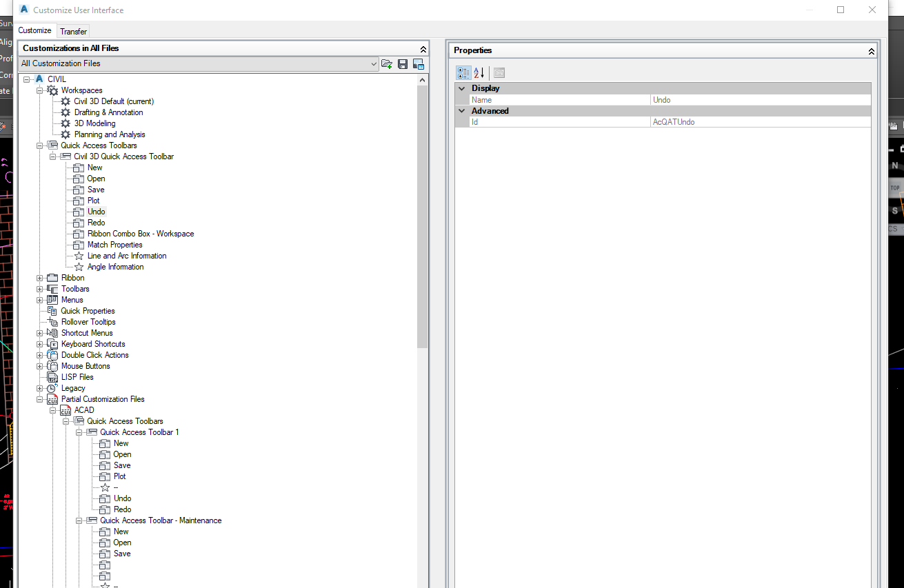
Task: Save all customization files via save icon
Action: click(x=403, y=63)
